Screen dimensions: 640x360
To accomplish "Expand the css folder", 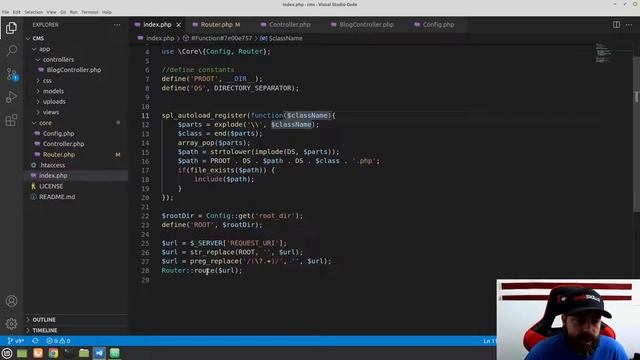I will pos(76,80).
